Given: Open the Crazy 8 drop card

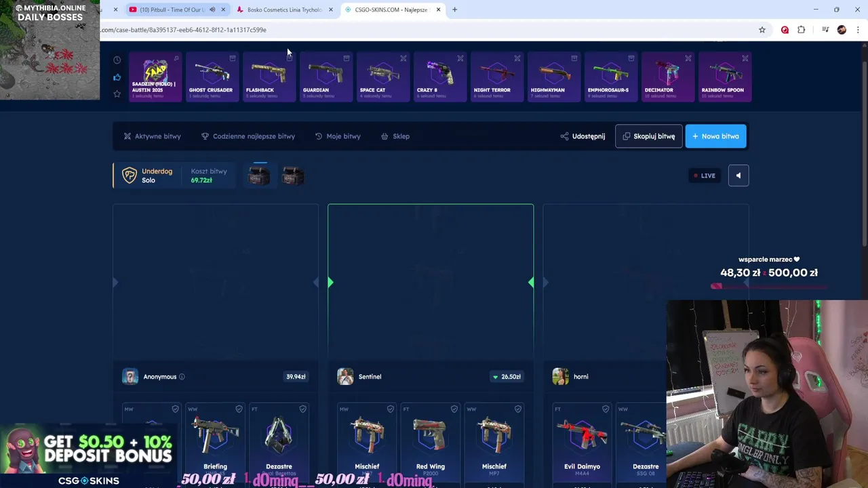Looking at the screenshot, I should [439, 77].
